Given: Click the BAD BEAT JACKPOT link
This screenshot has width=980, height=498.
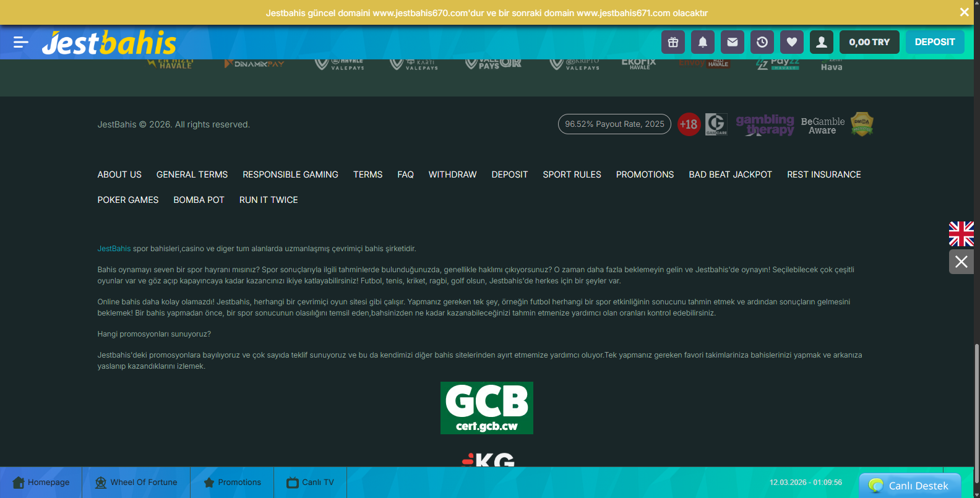Looking at the screenshot, I should tap(730, 174).
